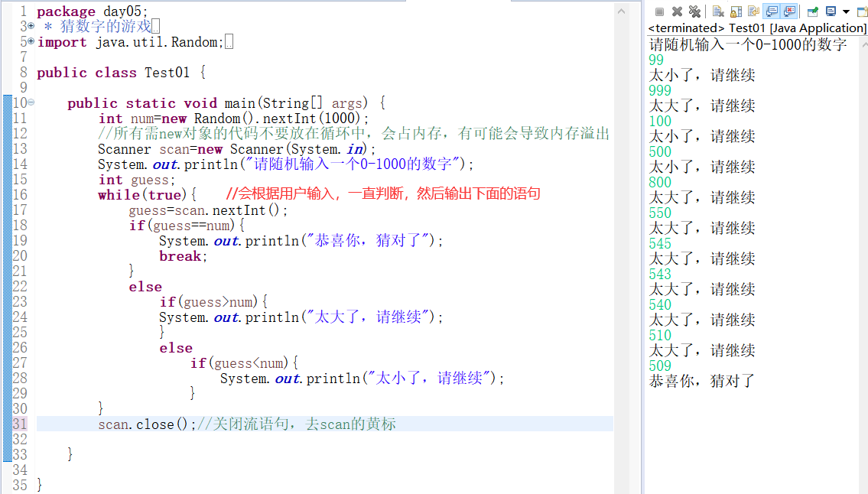
Task: Click the Terminate square icon in console toolbar
Action: click(x=659, y=11)
